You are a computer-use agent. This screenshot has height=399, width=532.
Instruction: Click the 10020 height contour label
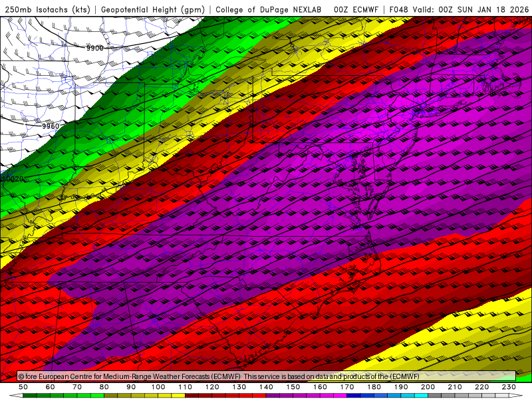pyautogui.click(x=13, y=179)
